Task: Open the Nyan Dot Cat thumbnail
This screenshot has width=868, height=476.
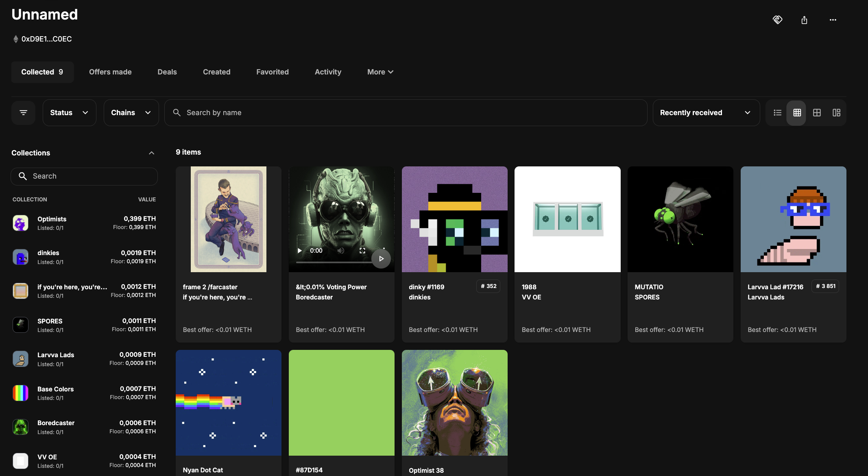Action: 229,403
